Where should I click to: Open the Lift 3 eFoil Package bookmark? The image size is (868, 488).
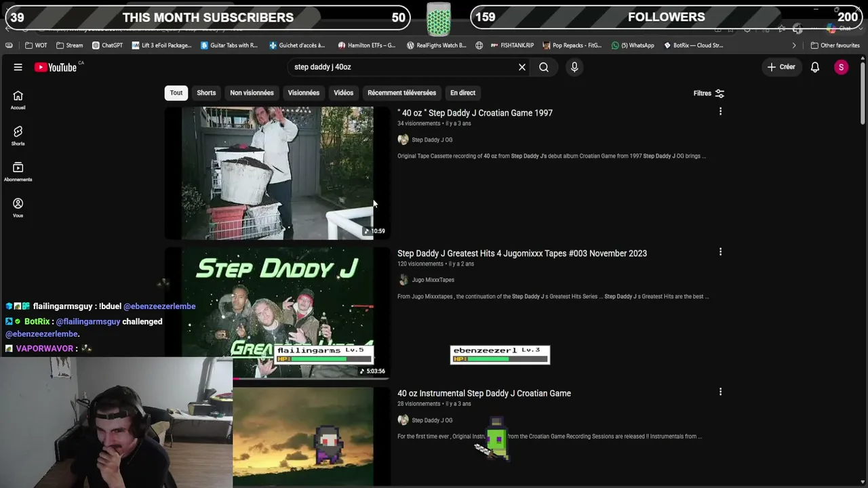point(161,45)
